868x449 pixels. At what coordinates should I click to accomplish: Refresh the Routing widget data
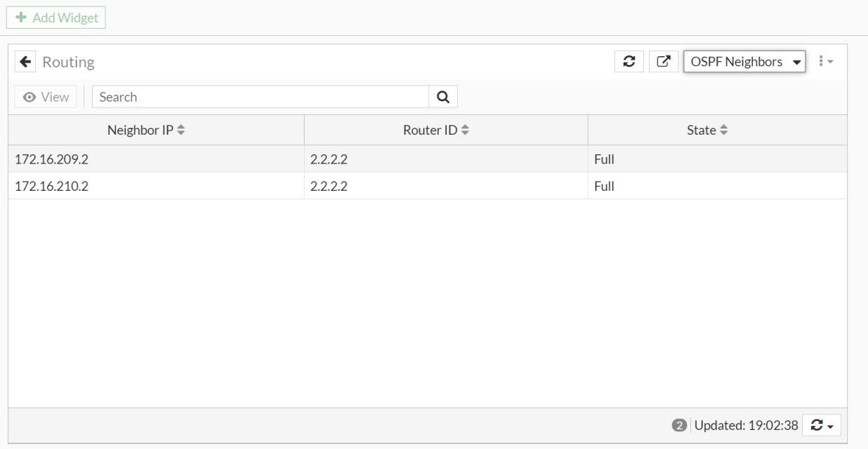(x=629, y=62)
